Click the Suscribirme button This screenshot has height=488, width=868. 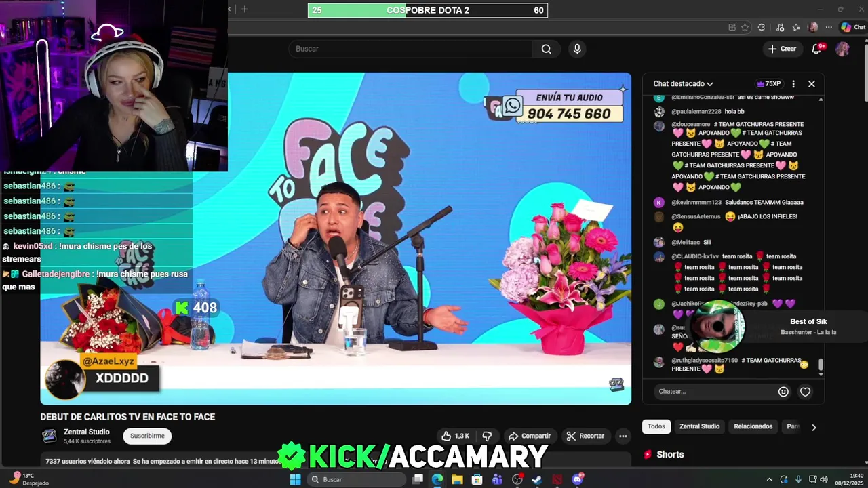pos(147,436)
